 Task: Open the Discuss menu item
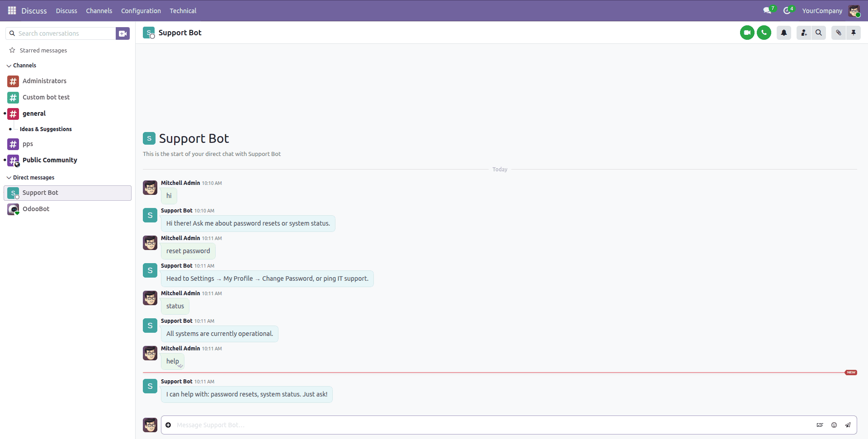point(66,10)
